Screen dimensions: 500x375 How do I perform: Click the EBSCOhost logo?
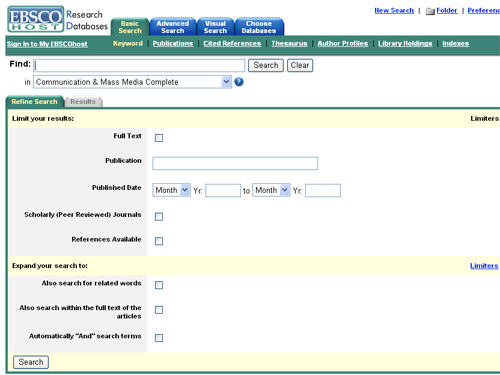36,19
